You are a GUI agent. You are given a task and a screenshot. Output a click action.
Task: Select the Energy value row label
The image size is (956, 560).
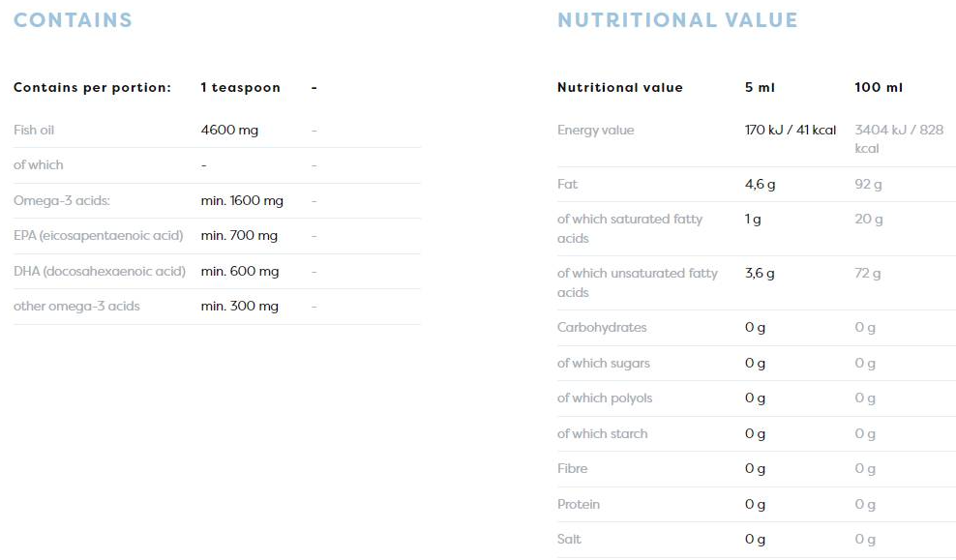595,130
